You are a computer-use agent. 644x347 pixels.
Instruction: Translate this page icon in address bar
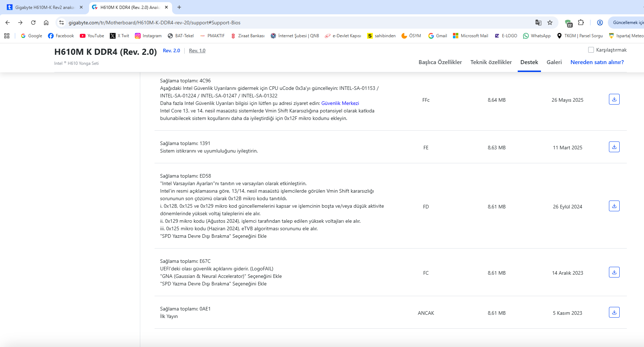tap(538, 23)
